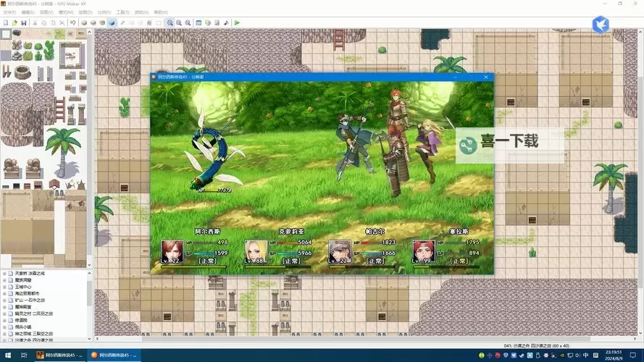Screen dimensions: 644x362
Task: Select the Pencil drawing tool
Action: (x=122, y=23)
